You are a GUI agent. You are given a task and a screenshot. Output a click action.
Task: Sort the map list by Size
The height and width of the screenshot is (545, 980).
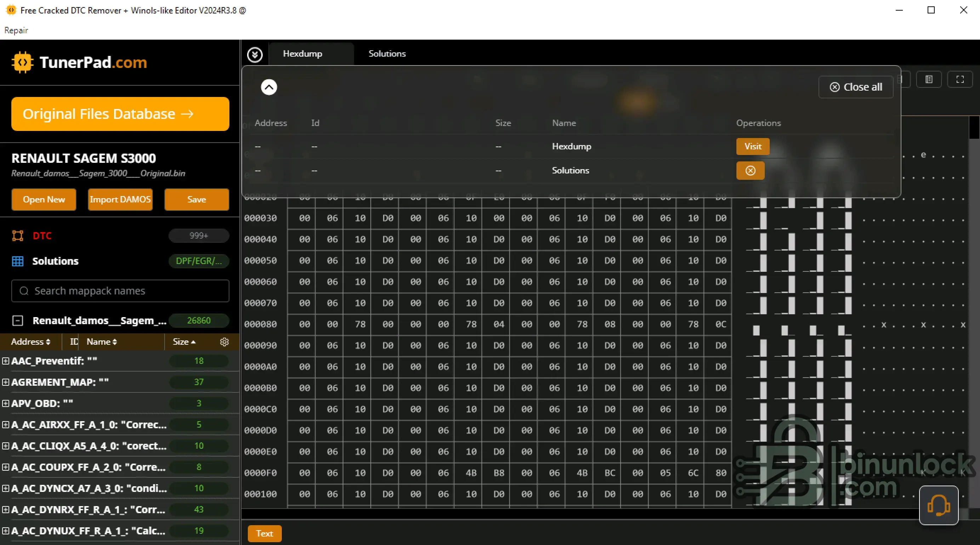[x=184, y=342]
